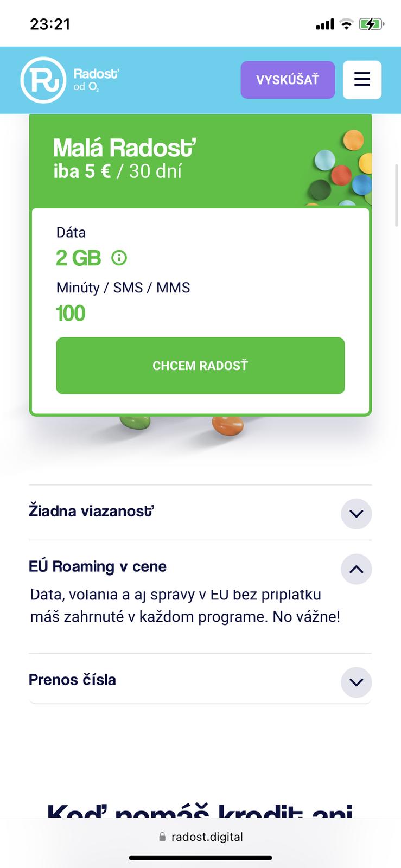
Task: Expand the Žiadna viazanosť chevron
Action: coord(356,513)
